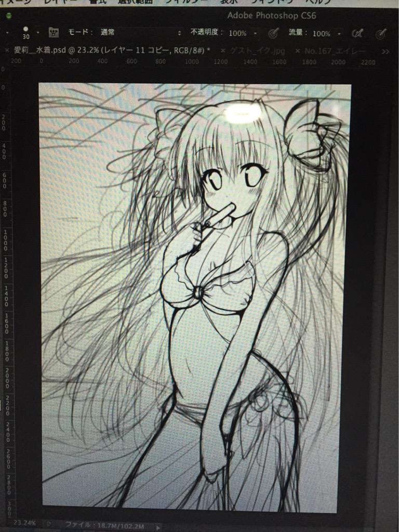The image size is (399, 532).
Task: Click the vertical ruler at 1600
Action: tap(6, 322)
